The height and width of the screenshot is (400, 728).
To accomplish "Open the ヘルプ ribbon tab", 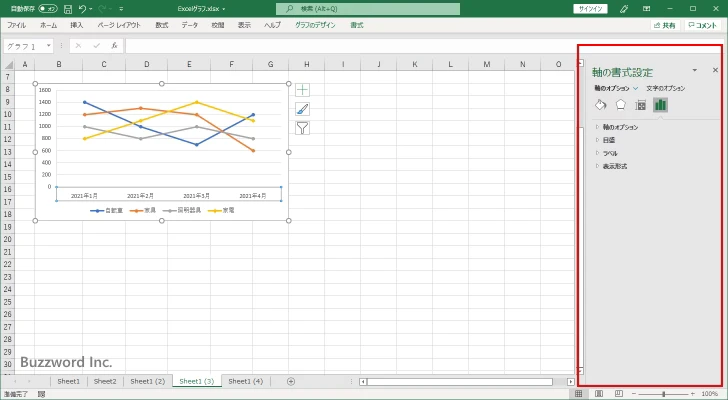I will (x=273, y=25).
